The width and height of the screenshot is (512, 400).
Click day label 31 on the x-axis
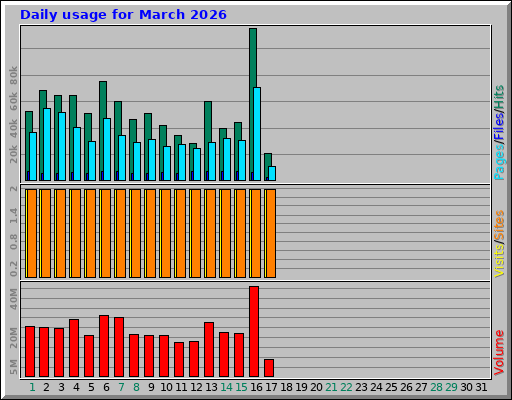481,387
